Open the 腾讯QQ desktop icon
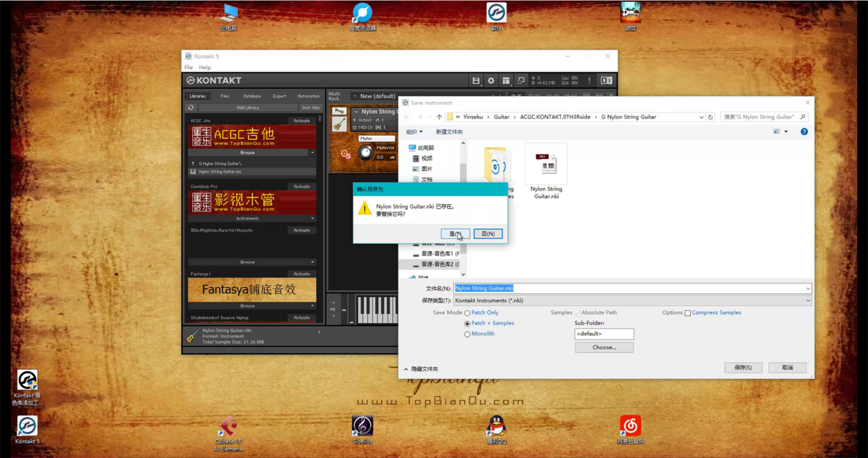 (496, 430)
